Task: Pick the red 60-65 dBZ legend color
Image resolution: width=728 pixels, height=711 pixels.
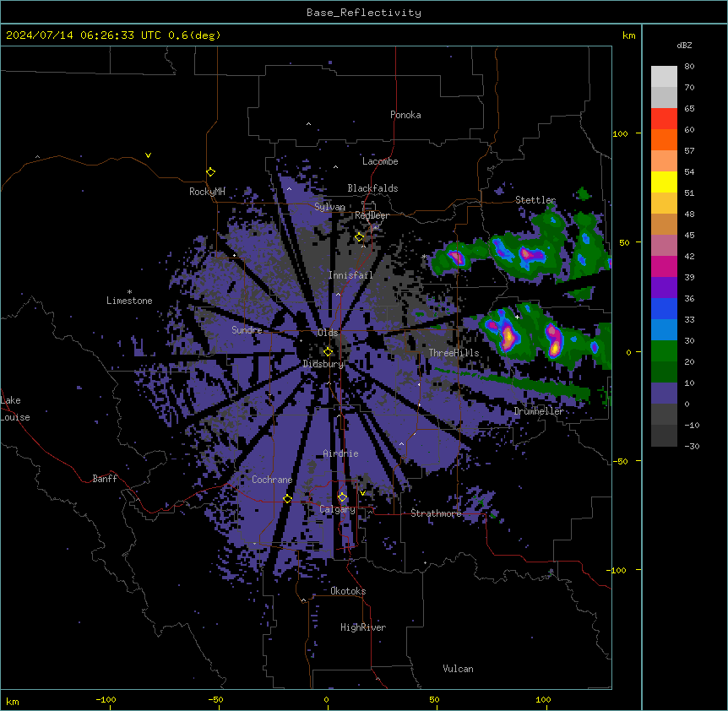Action: (x=664, y=119)
